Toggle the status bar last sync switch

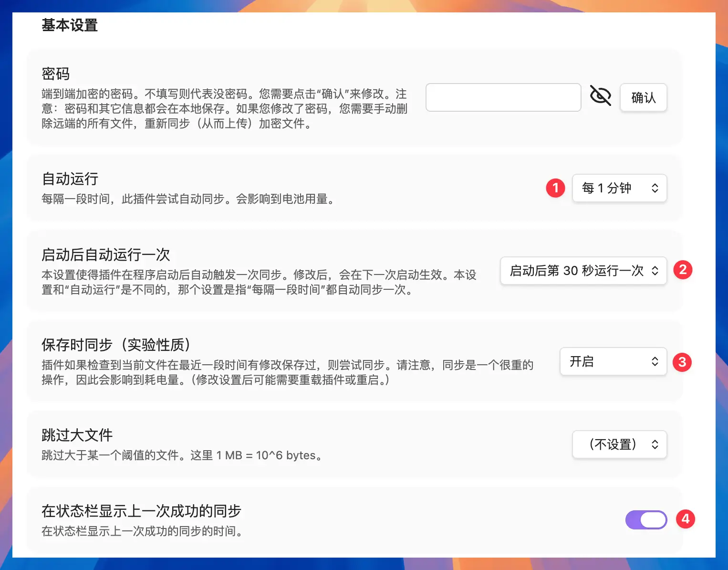[646, 520]
